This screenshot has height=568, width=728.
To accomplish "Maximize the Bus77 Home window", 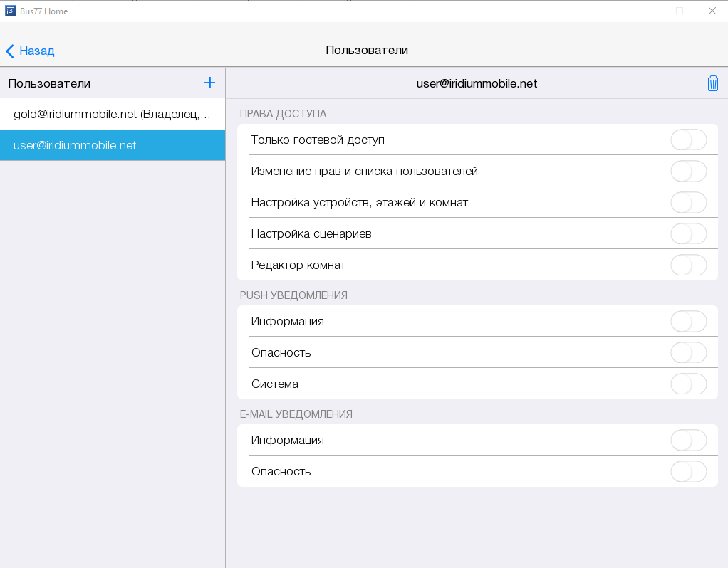I will (680, 11).
